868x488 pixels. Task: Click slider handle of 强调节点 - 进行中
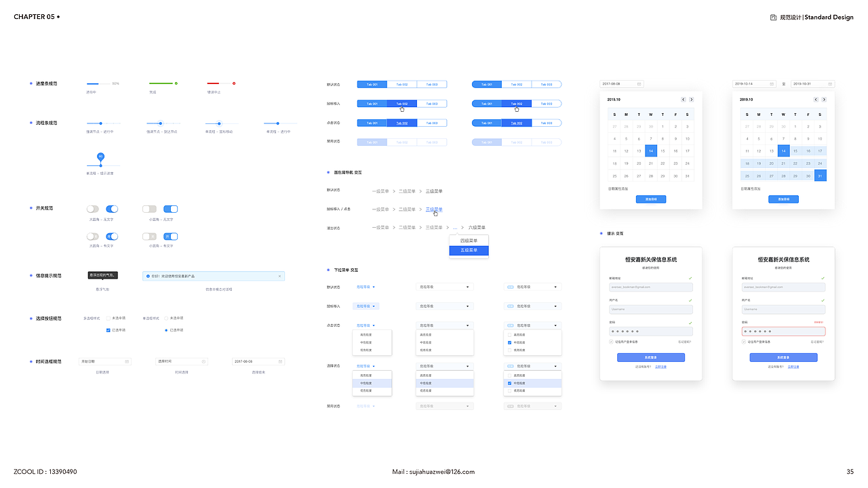click(x=100, y=123)
